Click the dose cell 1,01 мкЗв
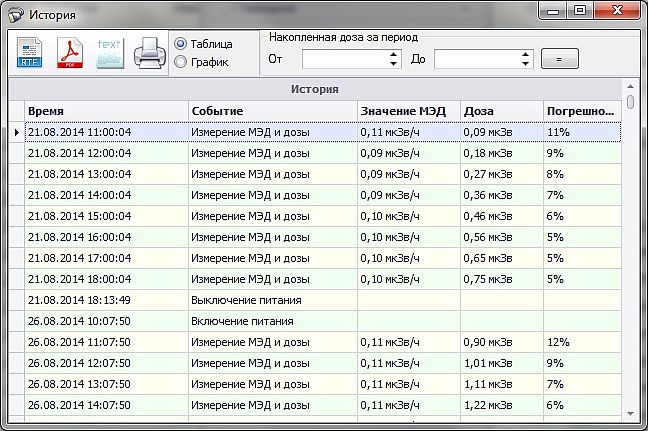 click(x=502, y=363)
